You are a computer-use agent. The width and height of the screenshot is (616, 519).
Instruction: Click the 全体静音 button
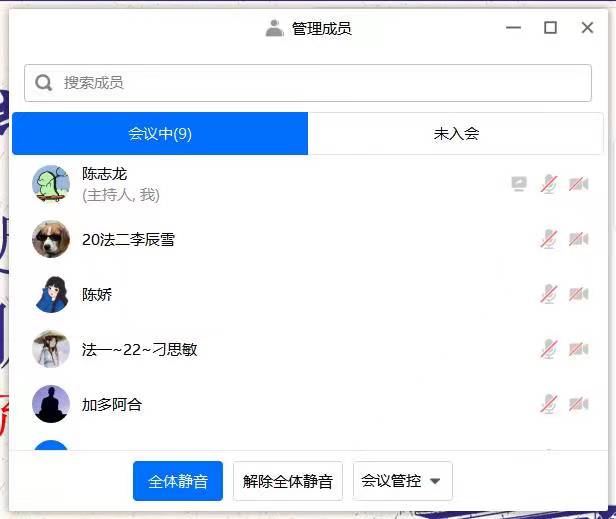pyautogui.click(x=178, y=481)
